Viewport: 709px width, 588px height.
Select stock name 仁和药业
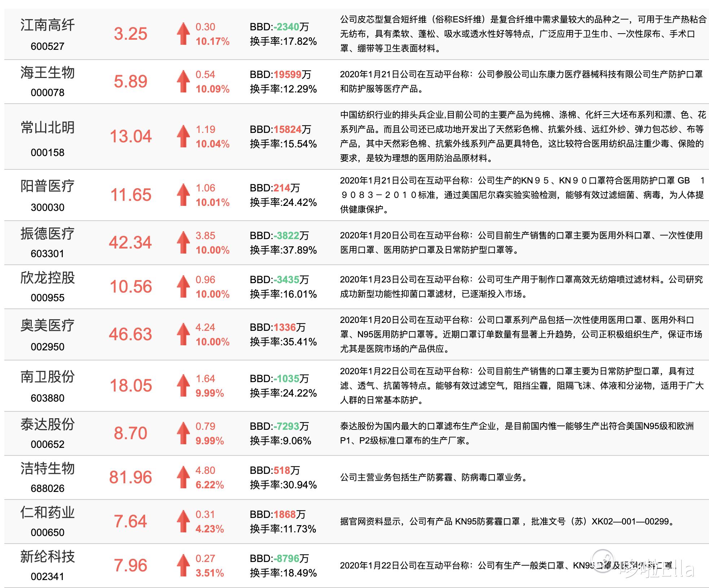(x=48, y=513)
